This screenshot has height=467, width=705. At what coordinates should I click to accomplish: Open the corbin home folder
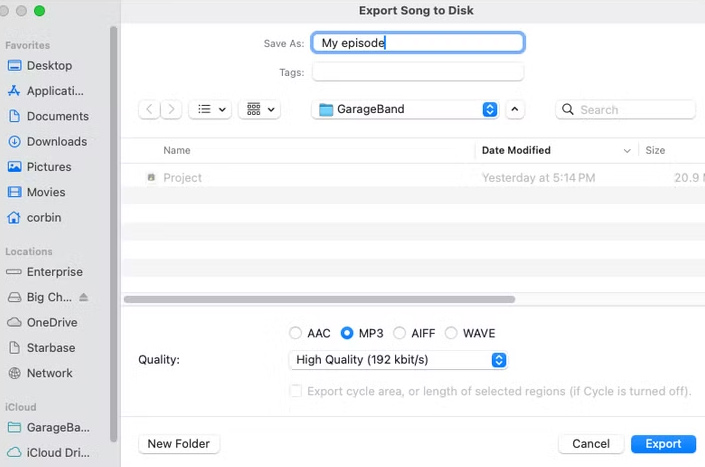(34, 218)
